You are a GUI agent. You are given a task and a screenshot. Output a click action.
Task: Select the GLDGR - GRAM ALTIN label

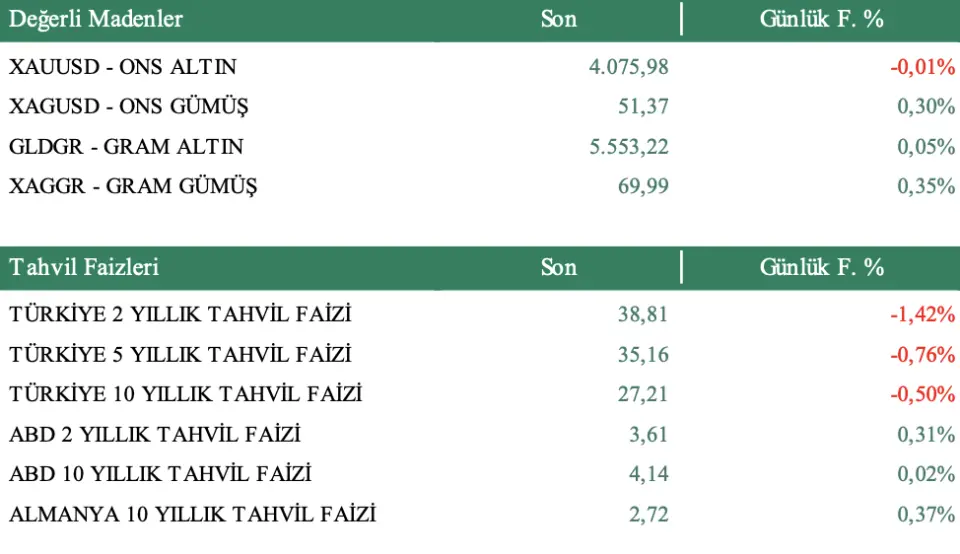[x=126, y=146]
